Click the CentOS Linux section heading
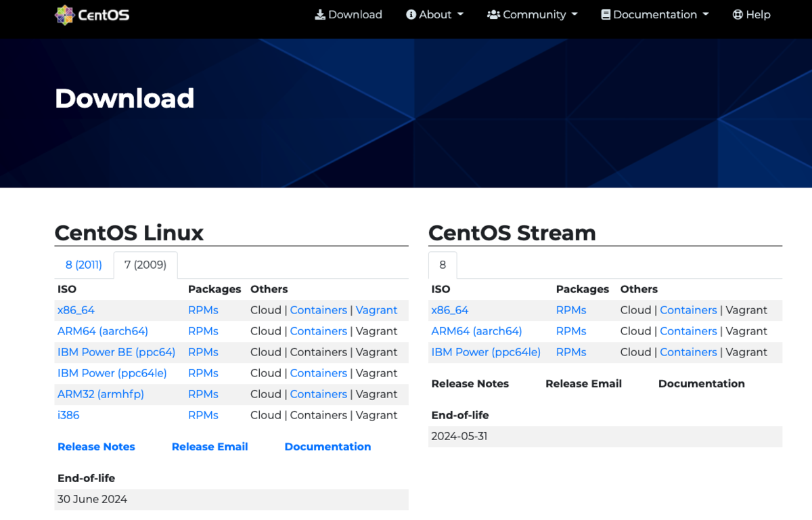This screenshot has height=520, width=812. coord(129,233)
